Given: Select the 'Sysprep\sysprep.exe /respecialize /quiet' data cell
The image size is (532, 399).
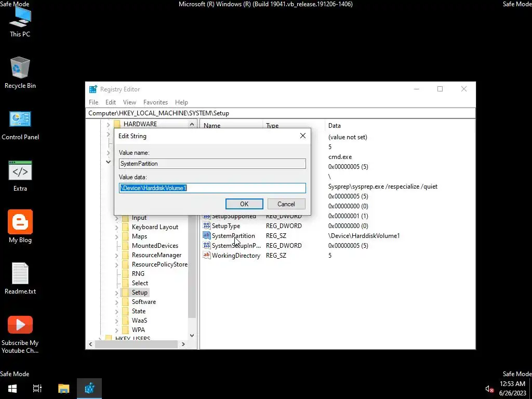Looking at the screenshot, I should tap(383, 187).
